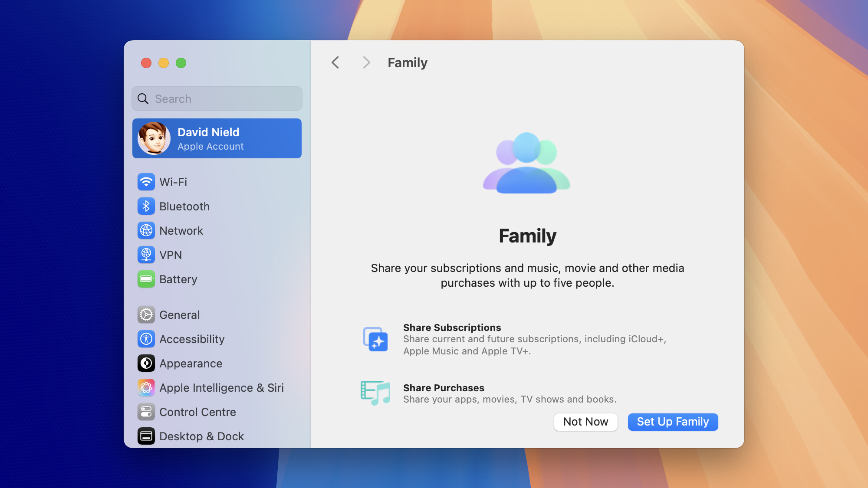Open Apple Intelligence & Siri icon
Viewport: 868px width, 488px height.
[x=146, y=387]
